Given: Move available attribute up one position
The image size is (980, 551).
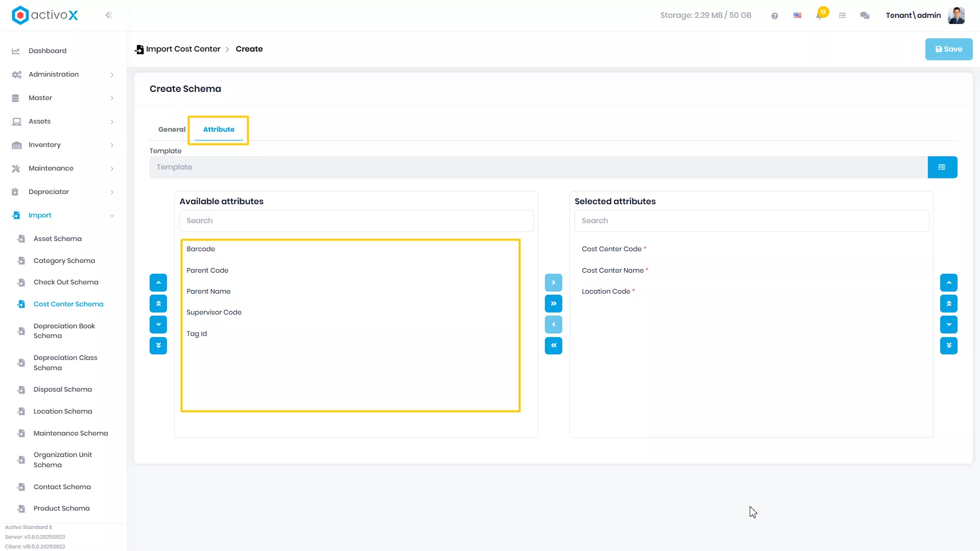Looking at the screenshot, I should 158,282.
